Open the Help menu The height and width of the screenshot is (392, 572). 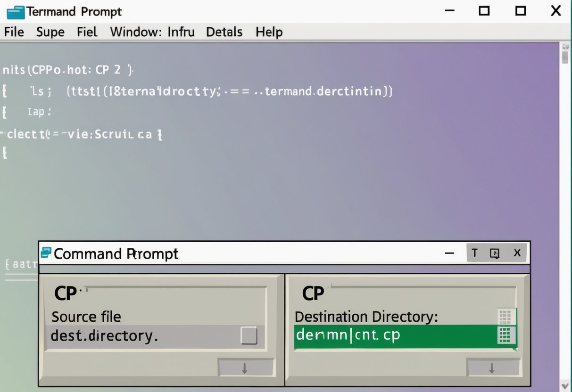click(268, 32)
